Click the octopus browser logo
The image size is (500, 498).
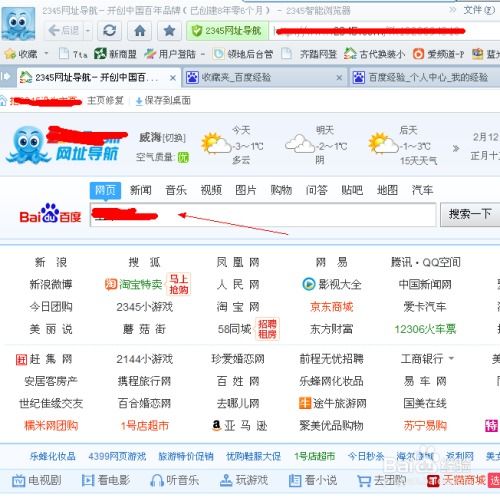18,24
